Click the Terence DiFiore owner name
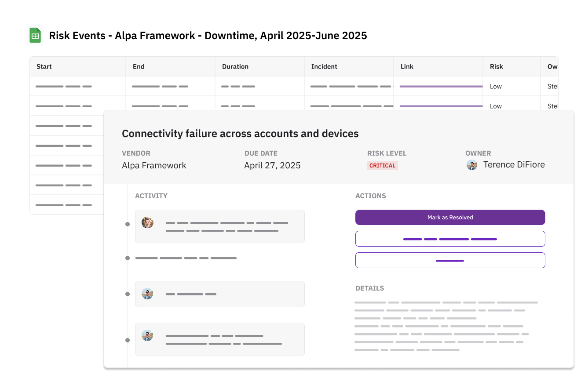 tap(514, 165)
